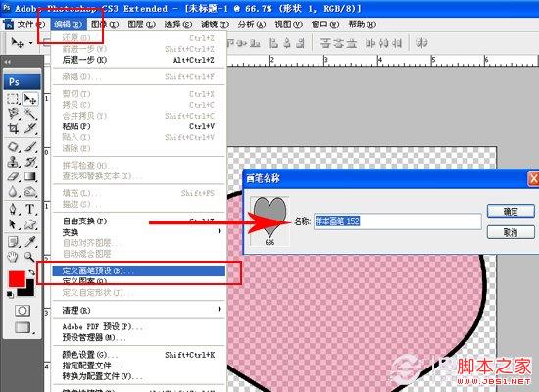The image size is (539, 392).
Task: Click distribute right edges icon
Action: click(396, 43)
